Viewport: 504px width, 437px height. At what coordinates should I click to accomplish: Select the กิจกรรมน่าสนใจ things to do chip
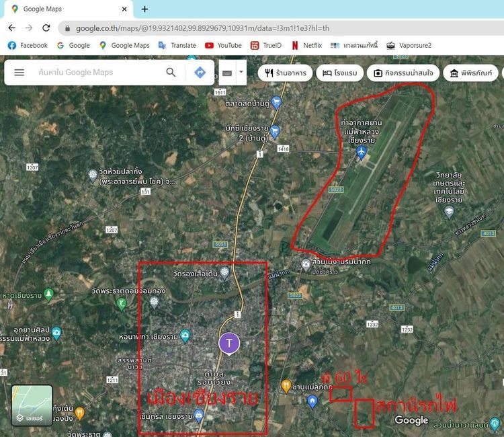pos(403,73)
